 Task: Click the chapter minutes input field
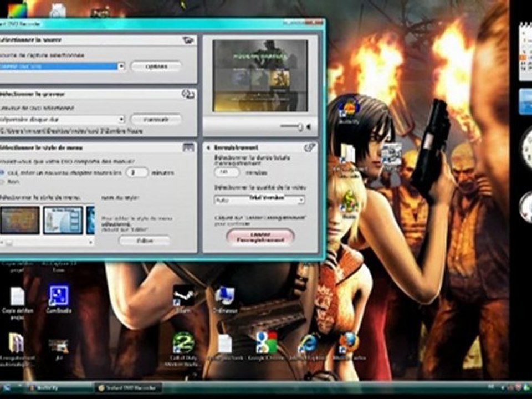(x=137, y=172)
